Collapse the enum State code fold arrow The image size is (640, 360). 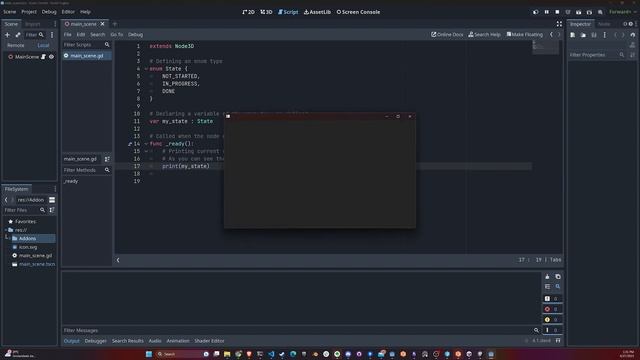pyautogui.click(x=146, y=69)
